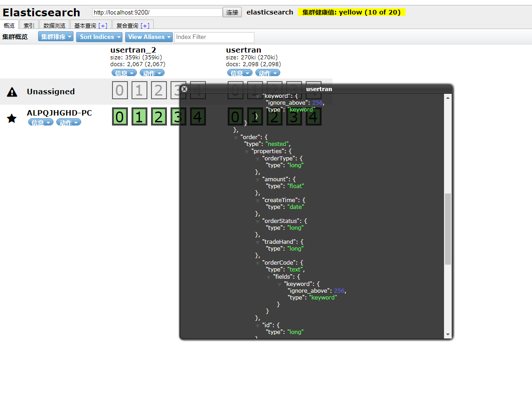This screenshot has height=411, width=532.
Task: Select unassigned shard 0 of usertran_2
Action: (x=120, y=90)
